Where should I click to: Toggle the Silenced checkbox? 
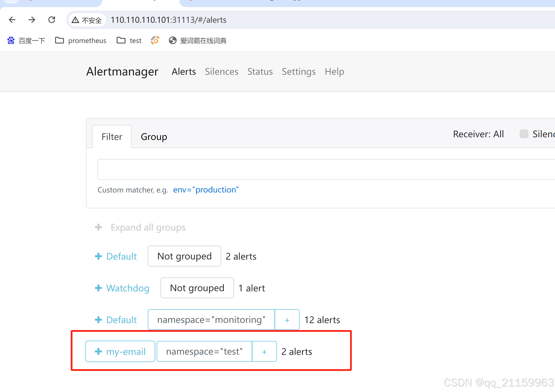(x=524, y=134)
